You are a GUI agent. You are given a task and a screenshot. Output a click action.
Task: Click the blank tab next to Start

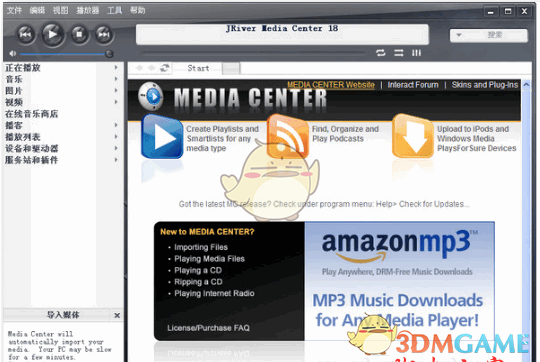231,68
